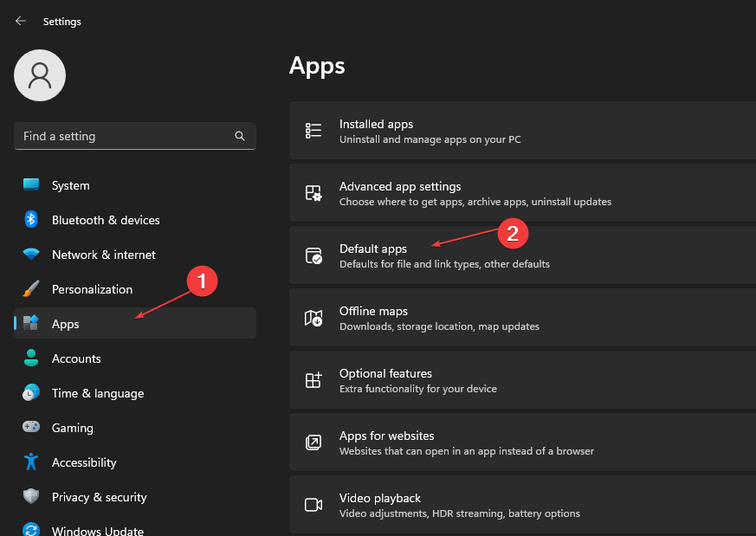Select the Windows Update icon
756x536 pixels.
point(31,529)
